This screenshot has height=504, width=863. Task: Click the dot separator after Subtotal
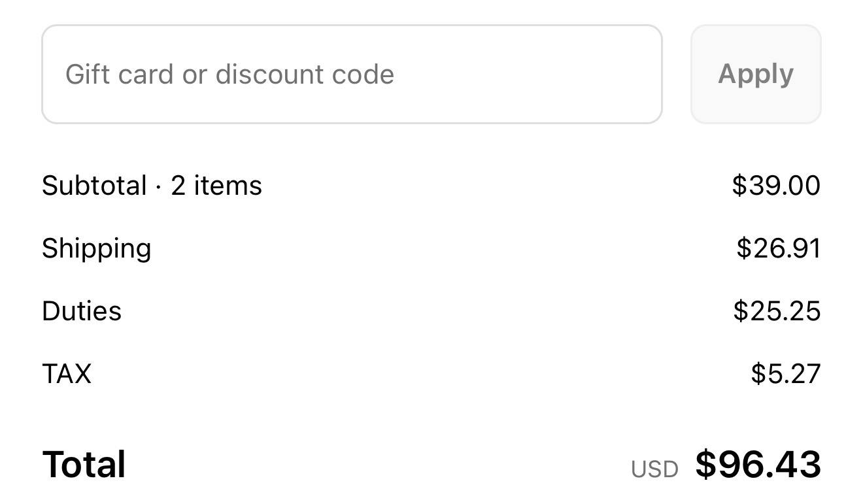tap(159, 187)
